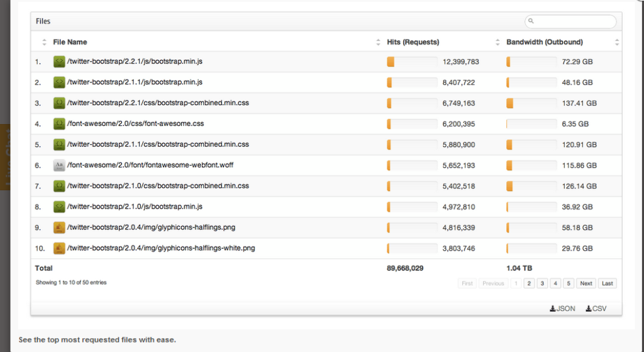Sort by Bandwidth (Outbound) column header

coord(544,42)
